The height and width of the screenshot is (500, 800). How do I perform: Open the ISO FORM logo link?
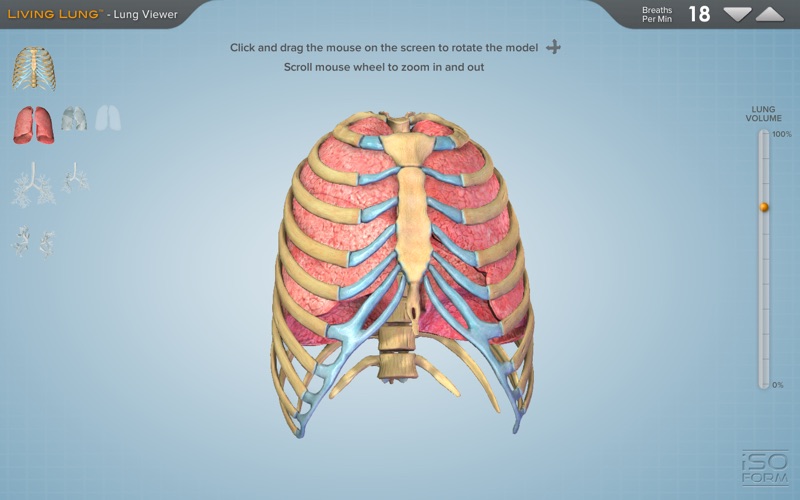[x=765, y=467]
